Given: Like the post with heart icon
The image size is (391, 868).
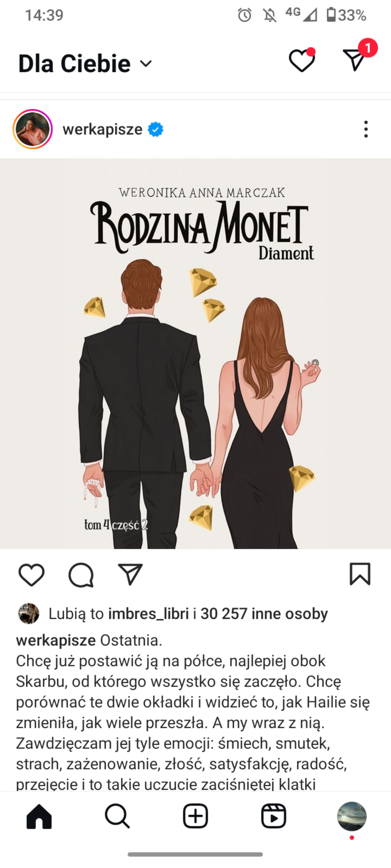Looking at the screenshot, I should (31, 575).
